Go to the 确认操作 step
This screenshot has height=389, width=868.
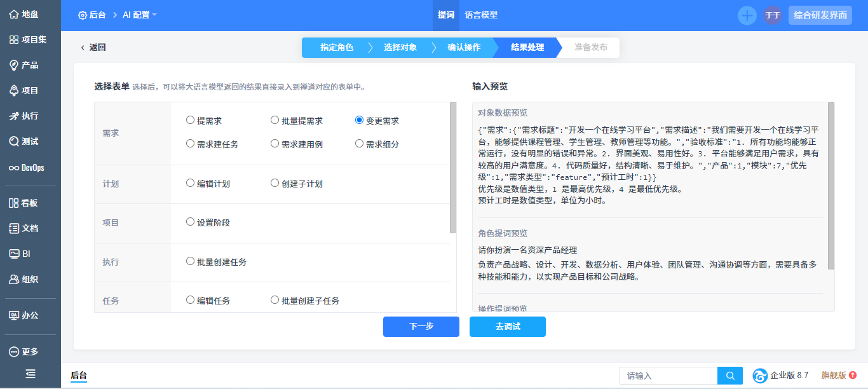pyautogui.click(x=464, y=48)
